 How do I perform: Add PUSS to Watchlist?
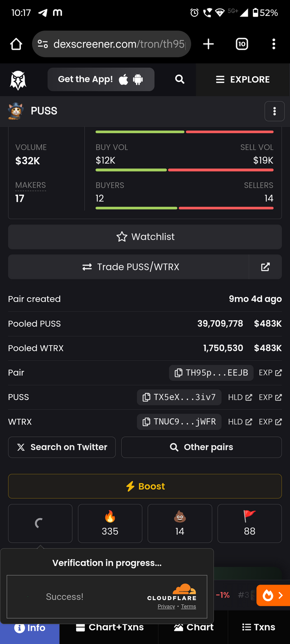pyautogui.click(x=145, y=237)
